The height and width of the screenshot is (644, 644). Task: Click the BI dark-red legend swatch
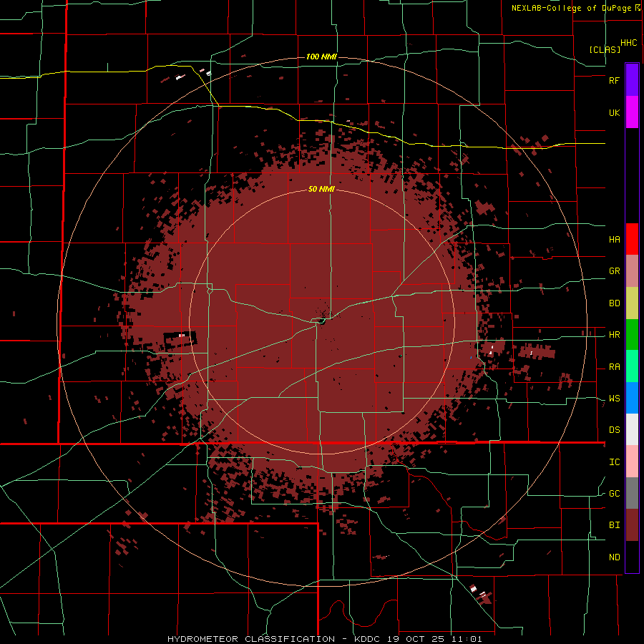[632, 525]
